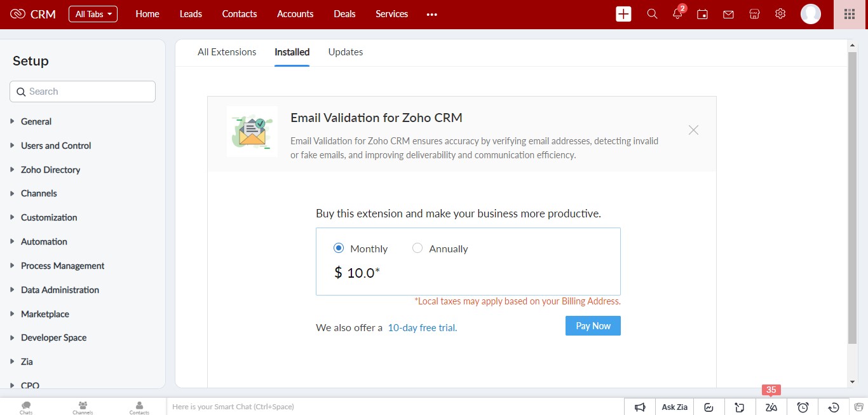Click the $ 10.0 price text

tap(357, 273)
